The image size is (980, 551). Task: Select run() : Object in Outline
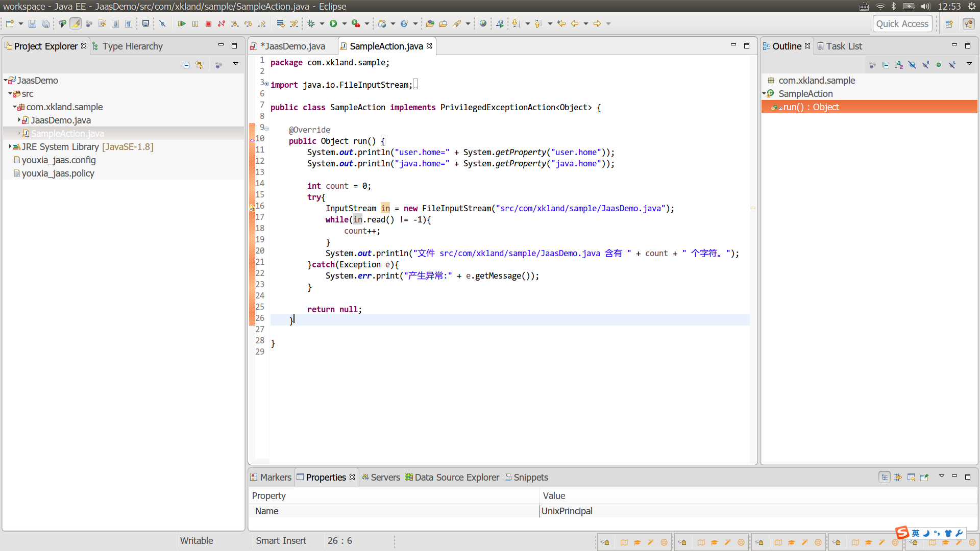click(811, 107)
